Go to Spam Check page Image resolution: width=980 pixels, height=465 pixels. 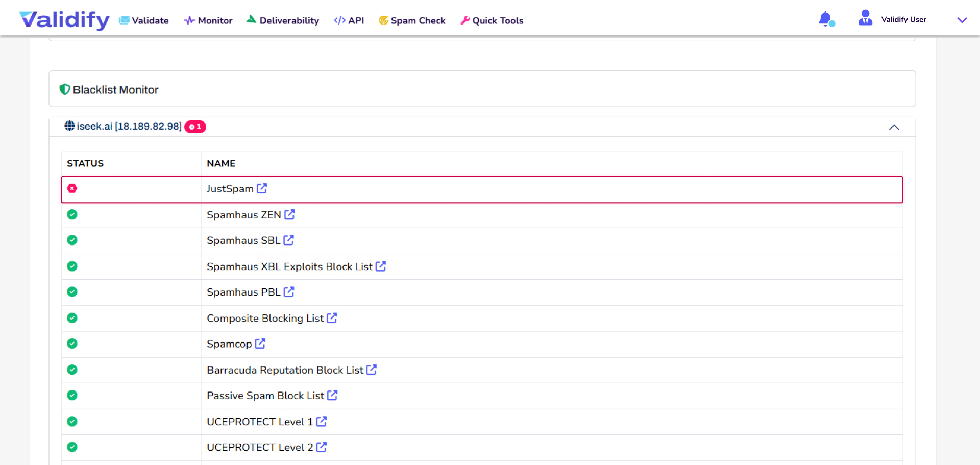coord(412,20)
